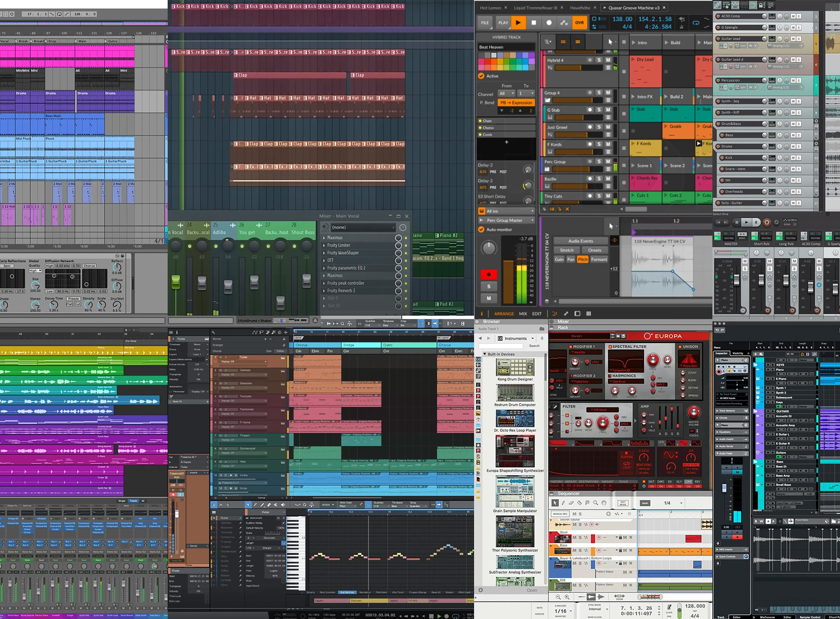Select the Magnify tool in Reason sequencer
840x619 pixels.
coord(596,503)
